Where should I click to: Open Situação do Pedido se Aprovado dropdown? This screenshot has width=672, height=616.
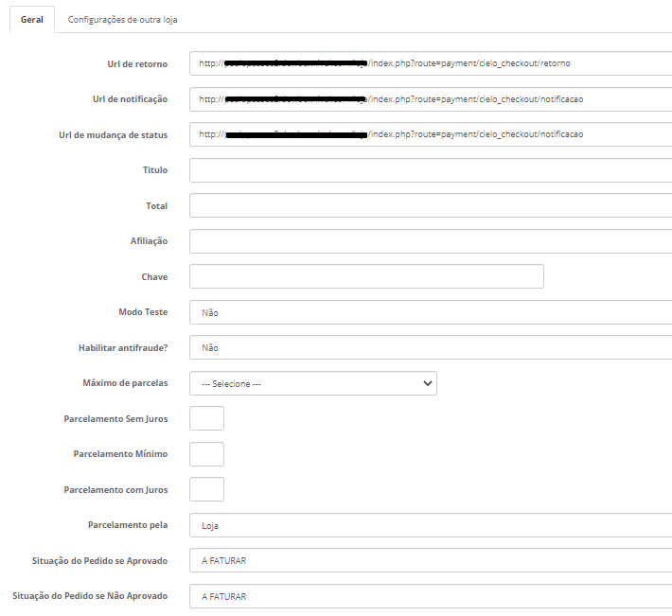(x=431, y=560)
